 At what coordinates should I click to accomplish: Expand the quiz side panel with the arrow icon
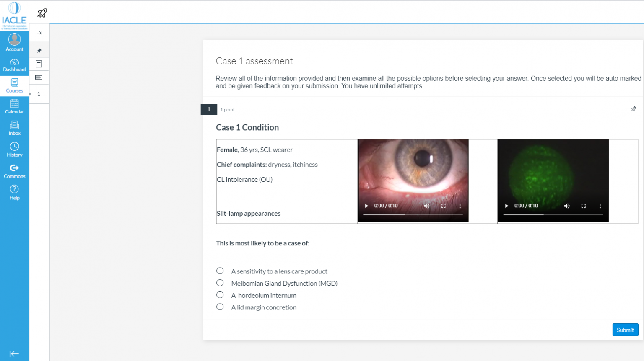coord(39,32)
